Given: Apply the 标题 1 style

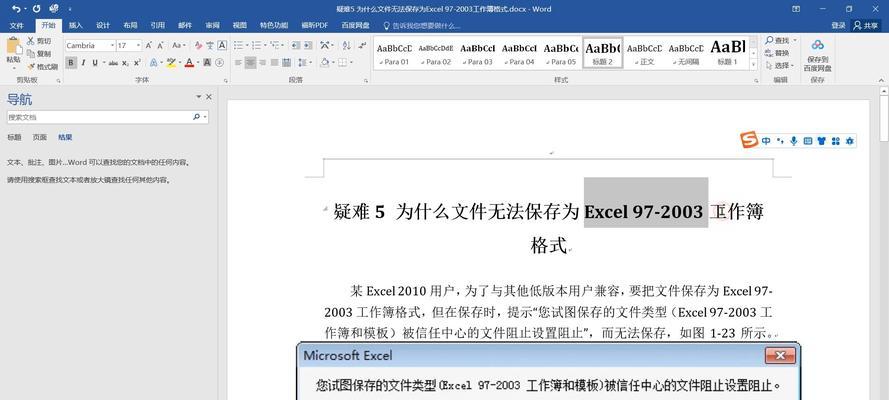Looking at the screenshot, I should (x=727, y=53).
